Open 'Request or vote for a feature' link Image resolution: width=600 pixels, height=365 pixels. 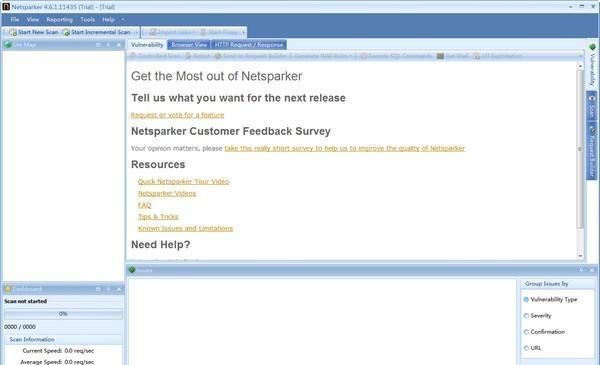click(178, 115)
